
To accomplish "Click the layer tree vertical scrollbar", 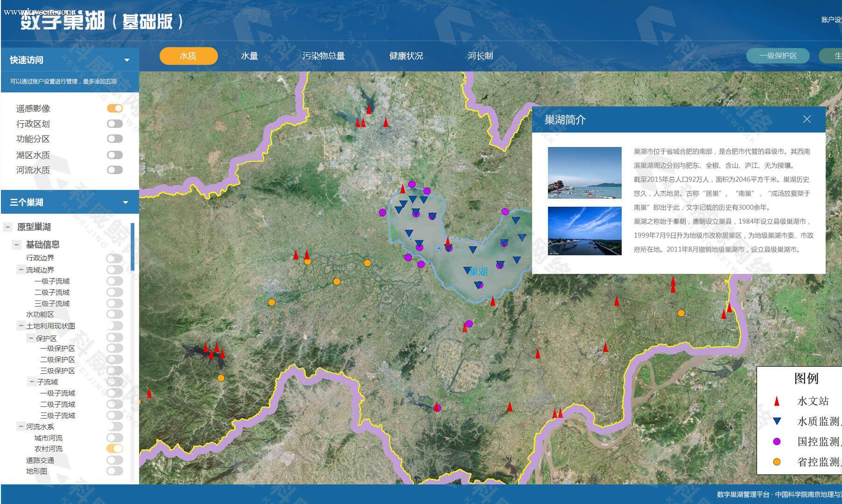I will pos(133,247).
